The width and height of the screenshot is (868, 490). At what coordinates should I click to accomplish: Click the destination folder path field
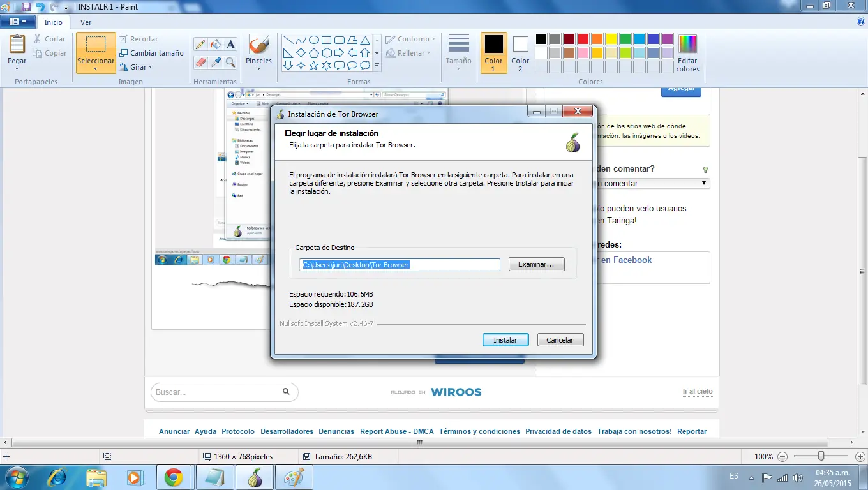(400, 264)
